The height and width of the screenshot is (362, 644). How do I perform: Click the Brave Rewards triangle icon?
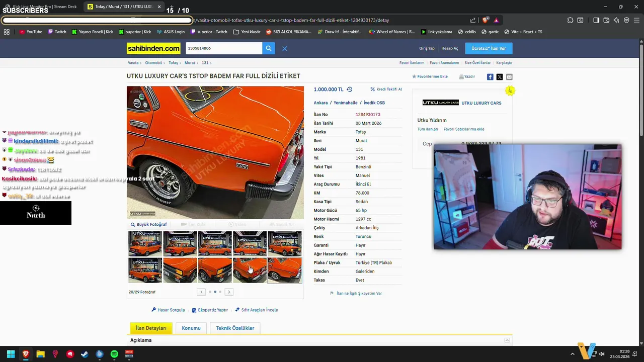tap(496, 20)
